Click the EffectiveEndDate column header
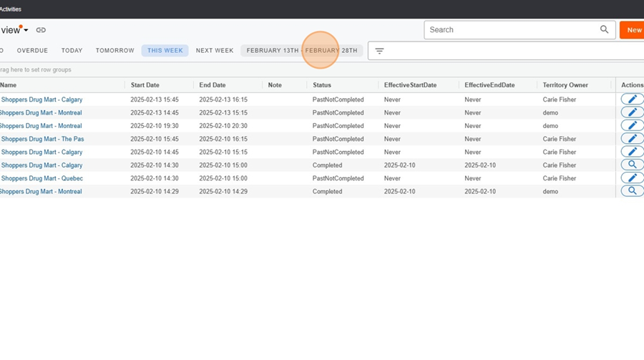644x360 pixels. [x=489, y=85]
